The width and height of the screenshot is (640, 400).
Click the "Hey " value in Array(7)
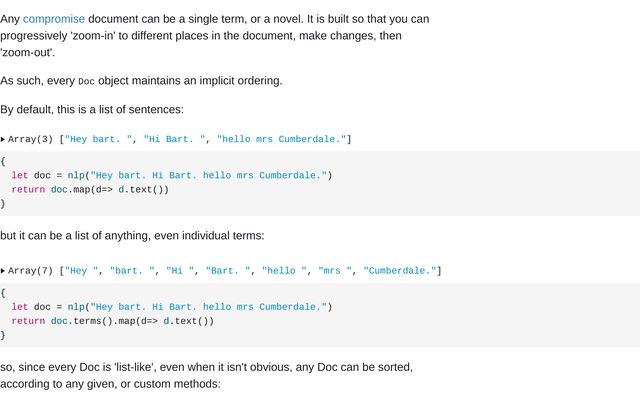click(x=82, y=271)
